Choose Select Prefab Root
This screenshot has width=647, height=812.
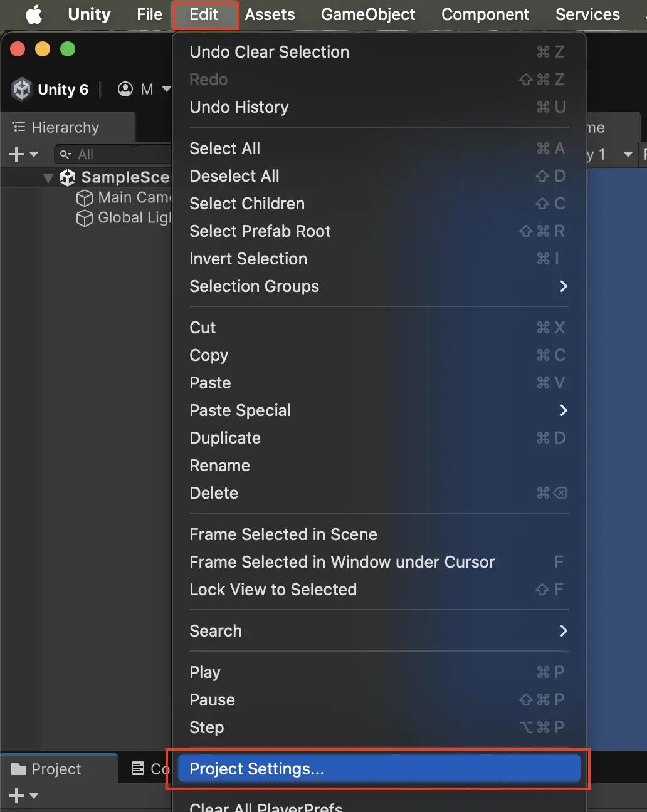379,231
